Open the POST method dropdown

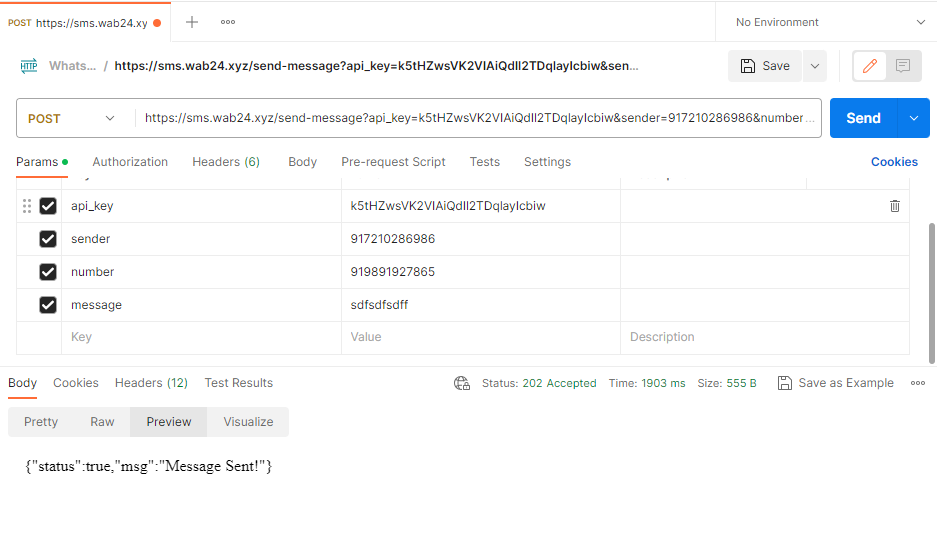(72, 118)
